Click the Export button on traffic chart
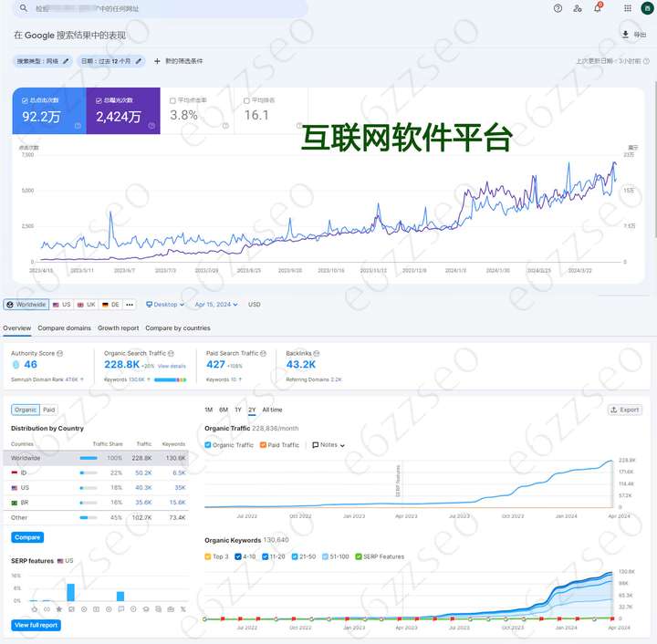Viewport: 657px width, 644px height. click(x=625, y=410)
